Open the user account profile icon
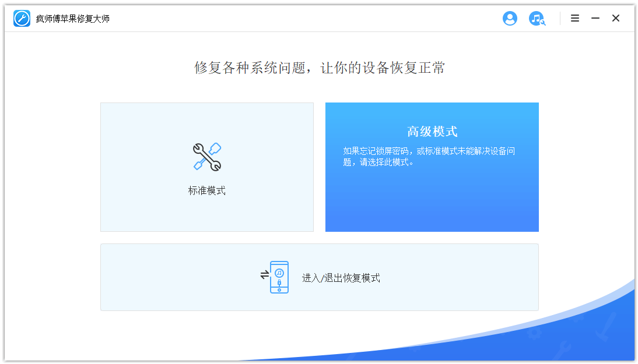Viewport: 638px width, 364px height. pos(510,18)
